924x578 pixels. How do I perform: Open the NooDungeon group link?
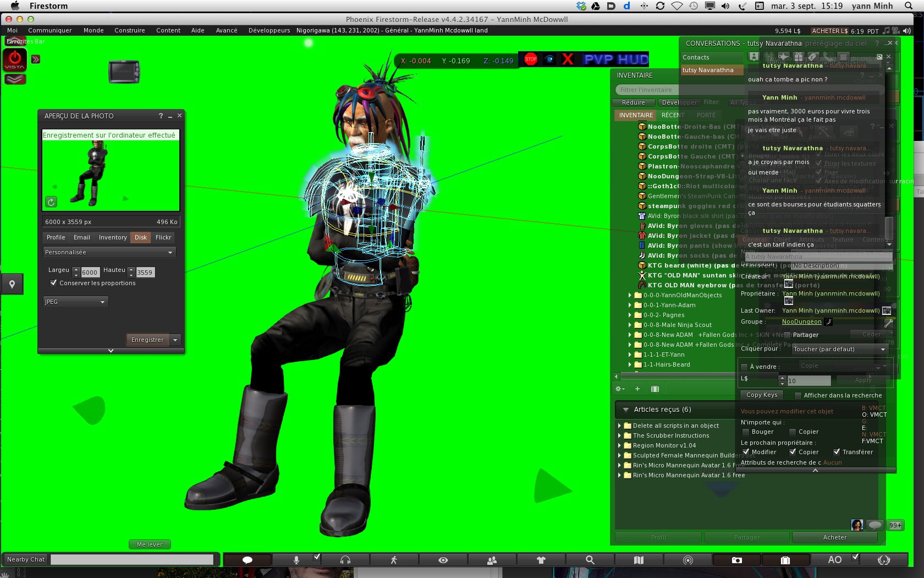tap(801, 321)
